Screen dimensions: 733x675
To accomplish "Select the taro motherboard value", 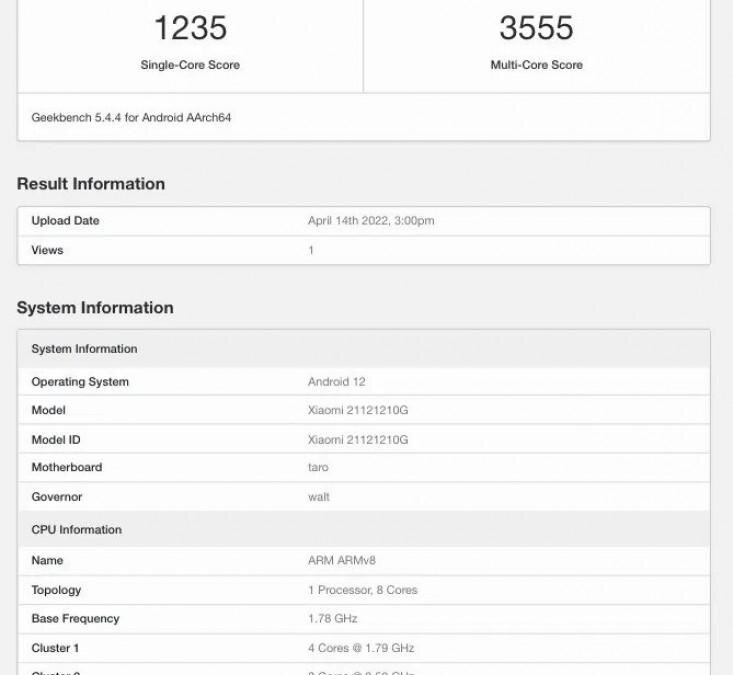I will (x=318, y=467).
